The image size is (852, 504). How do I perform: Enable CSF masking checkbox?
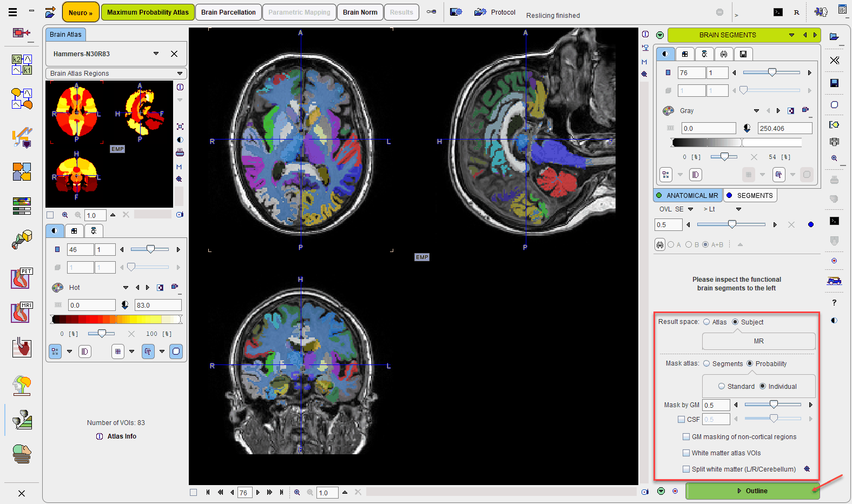click(x=682, y=419)
